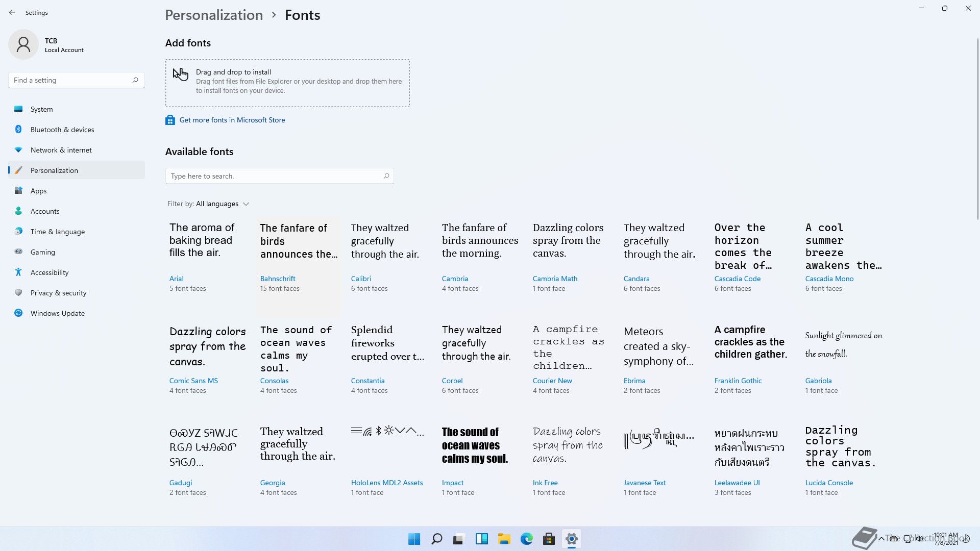The height and width of the screenshot is (551, 980).
Task: Expand the Filter by All languages dropdown
Action: (x=208, y=204)
